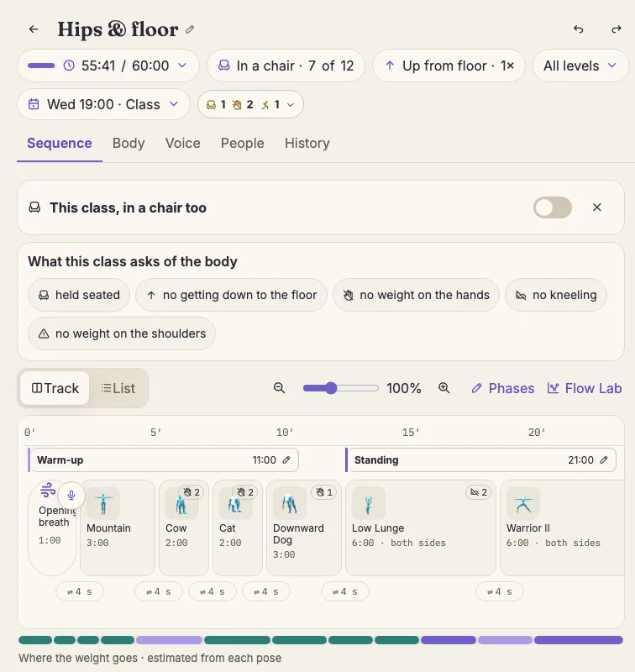Viewport: 635px width, 672px height.
Task: Select the Warm-up phase header
Action: [x=165, y=459]
